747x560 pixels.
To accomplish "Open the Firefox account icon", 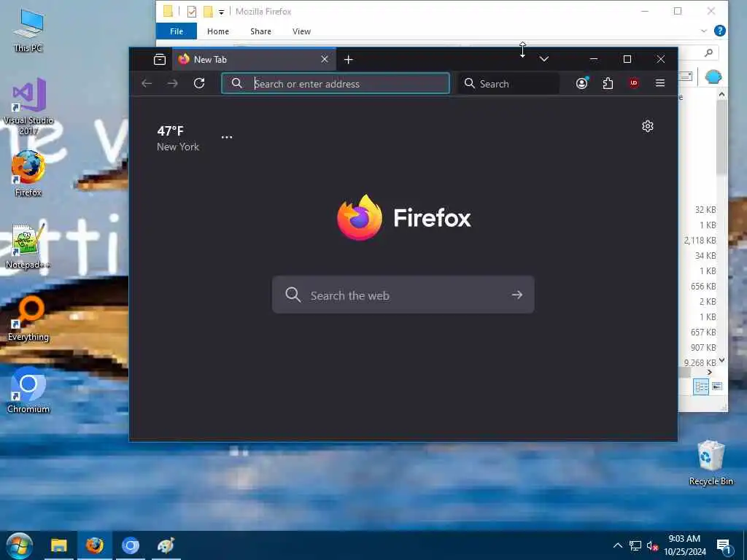I will 581,83.
